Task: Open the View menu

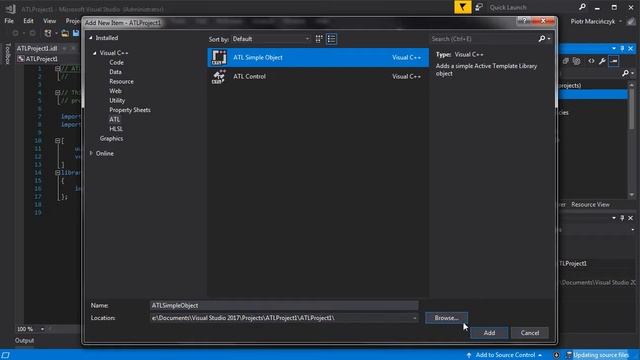Action: tap(49, 21)
